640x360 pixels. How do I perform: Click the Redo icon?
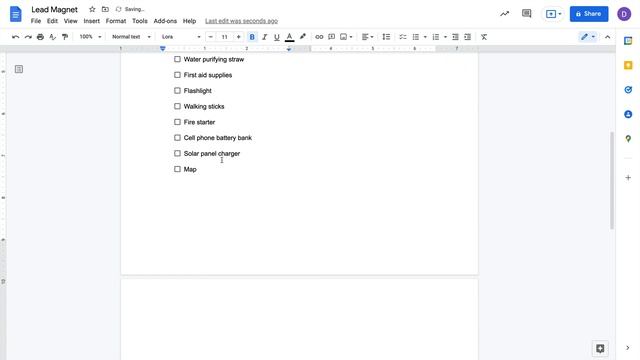[x=28, y=37]
